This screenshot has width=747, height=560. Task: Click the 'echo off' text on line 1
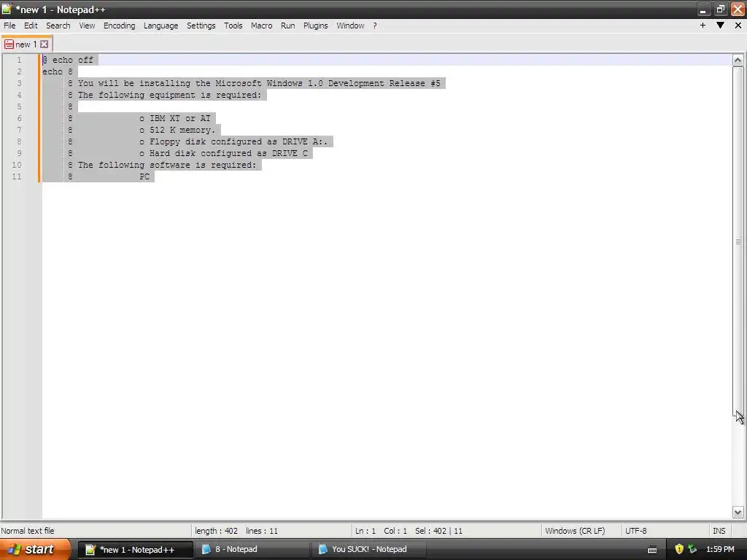[73, 60]
